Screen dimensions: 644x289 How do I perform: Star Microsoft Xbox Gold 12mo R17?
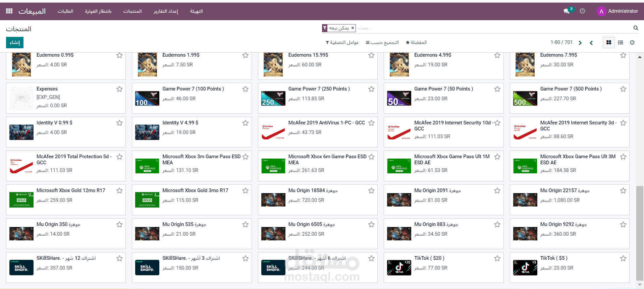click(x=119, y=191)
